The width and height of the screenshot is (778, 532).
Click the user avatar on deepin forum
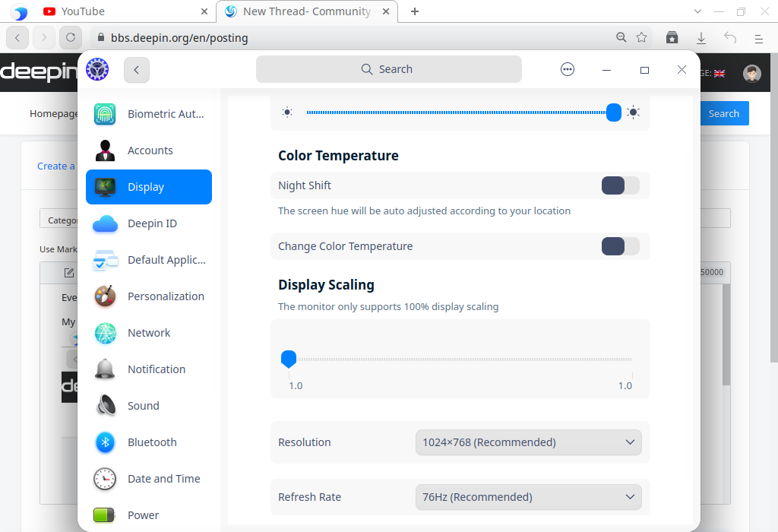point(751,74)
